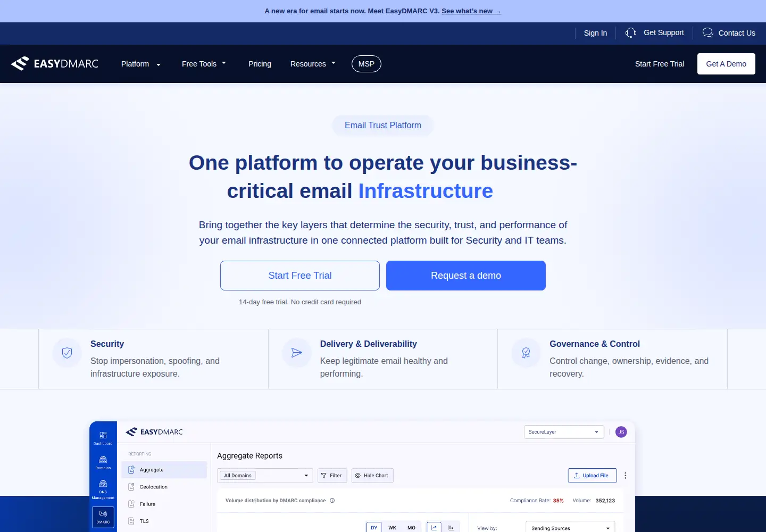
Task: Click the paper plane icon for Delivery & Deliverability
Action: 297,353
